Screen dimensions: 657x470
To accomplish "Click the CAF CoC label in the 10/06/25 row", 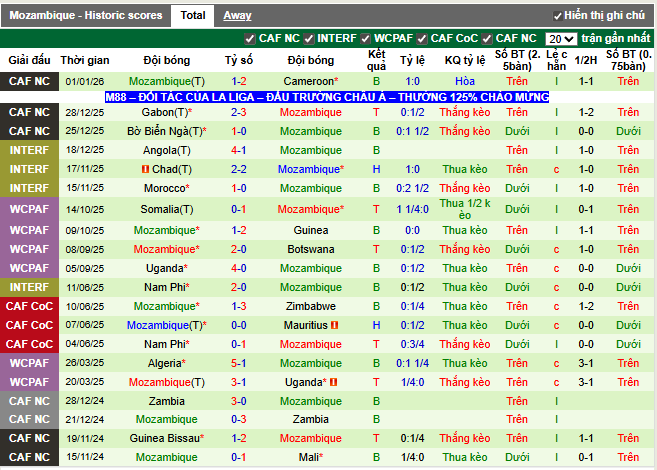I will coord(29,306).
